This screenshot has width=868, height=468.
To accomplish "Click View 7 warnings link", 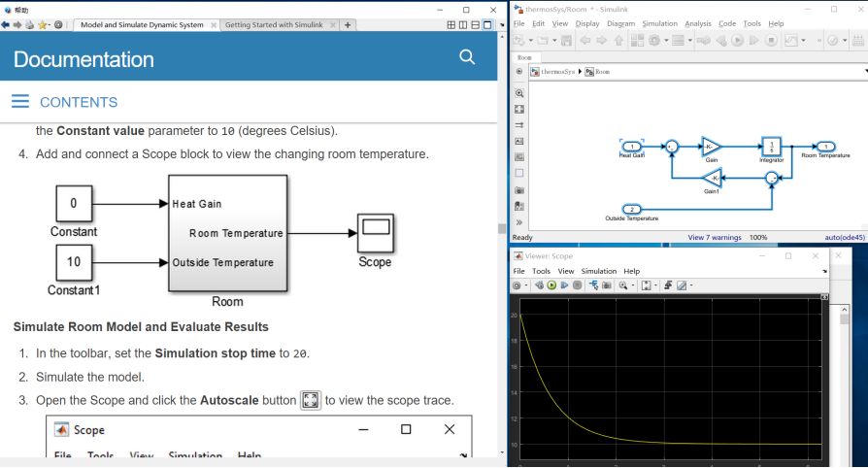I will (x=715, y=238).
